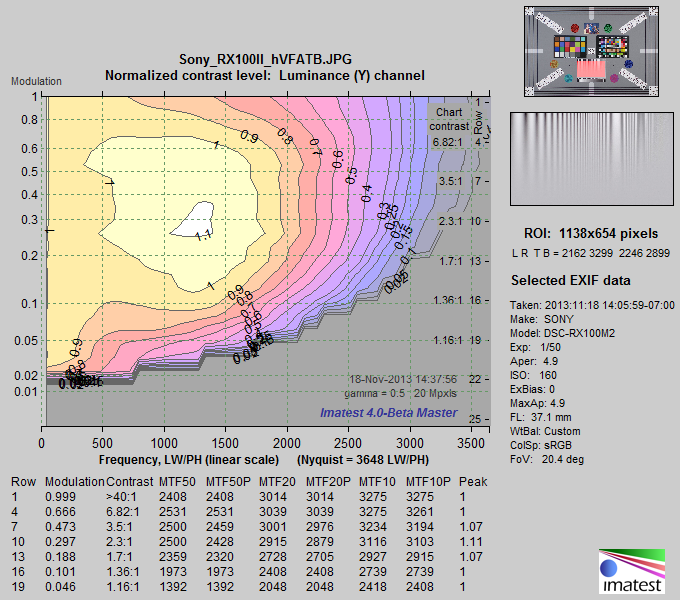
Task: Select the '(Nyquist = 3648 LW/PH)' text
Action: pos(363,460)
